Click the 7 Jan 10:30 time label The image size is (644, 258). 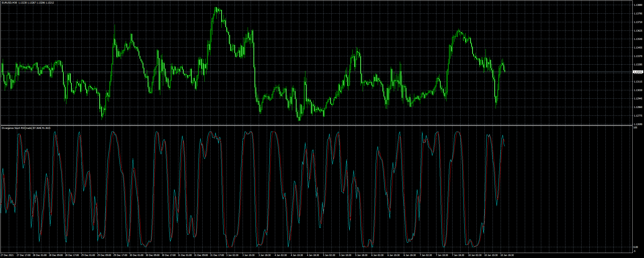pyautogui.click(x=442, y=255)
